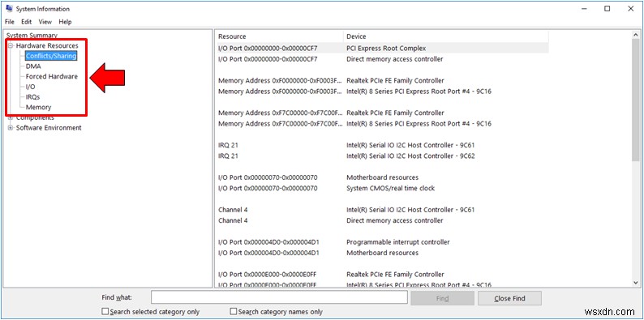Select Software Environment tree item
The height and width of the screenshot is (320, 644).
tap(49, 127)
